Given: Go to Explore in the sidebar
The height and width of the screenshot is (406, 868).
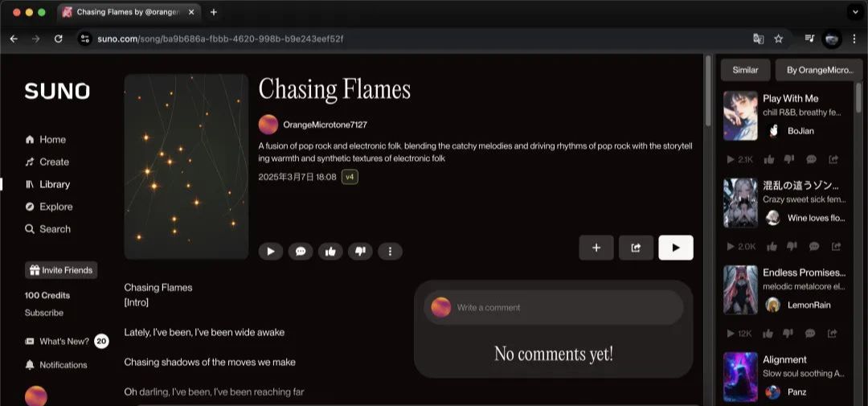Looking at the screenshot, I should 55,207.
